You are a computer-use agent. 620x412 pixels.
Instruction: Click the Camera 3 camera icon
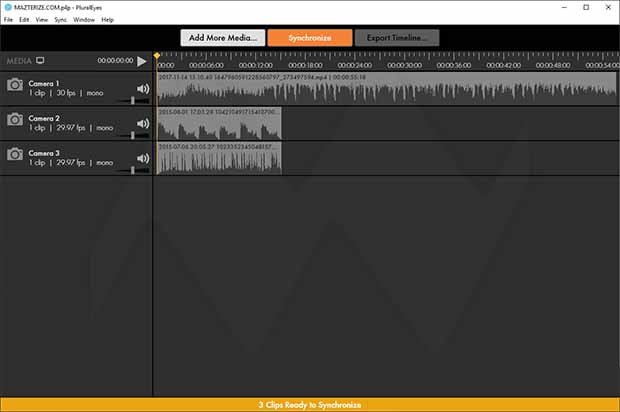click(x=15, y=154)
